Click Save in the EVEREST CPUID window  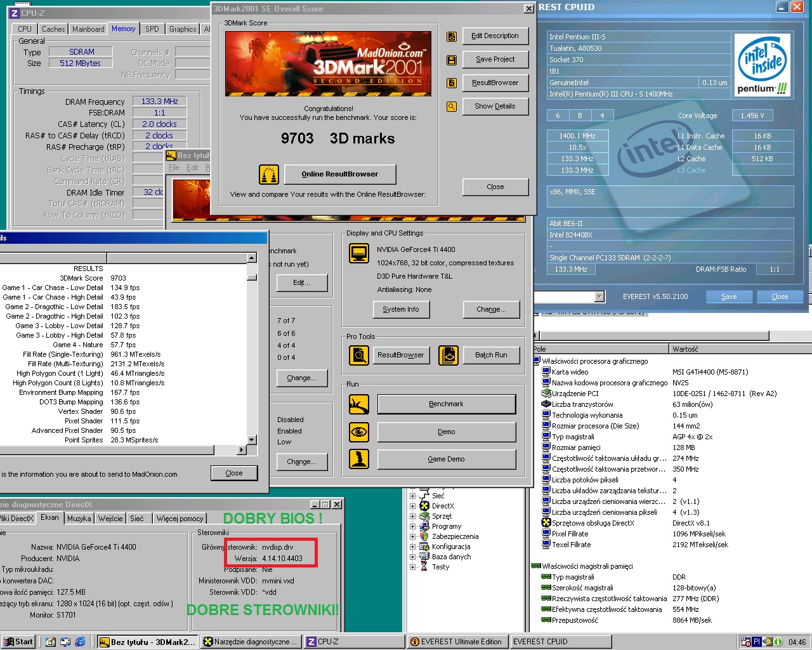pos(729,297)
